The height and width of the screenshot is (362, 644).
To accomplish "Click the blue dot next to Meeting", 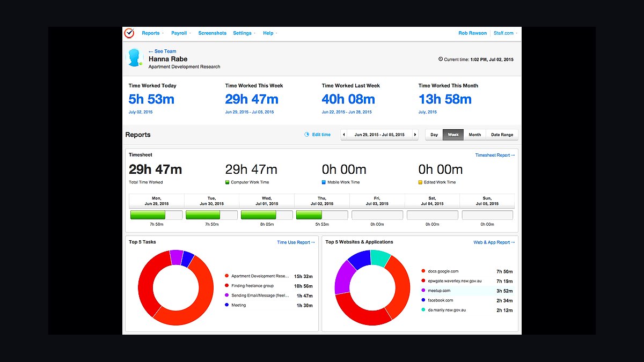I will click(x=227, y=305).
